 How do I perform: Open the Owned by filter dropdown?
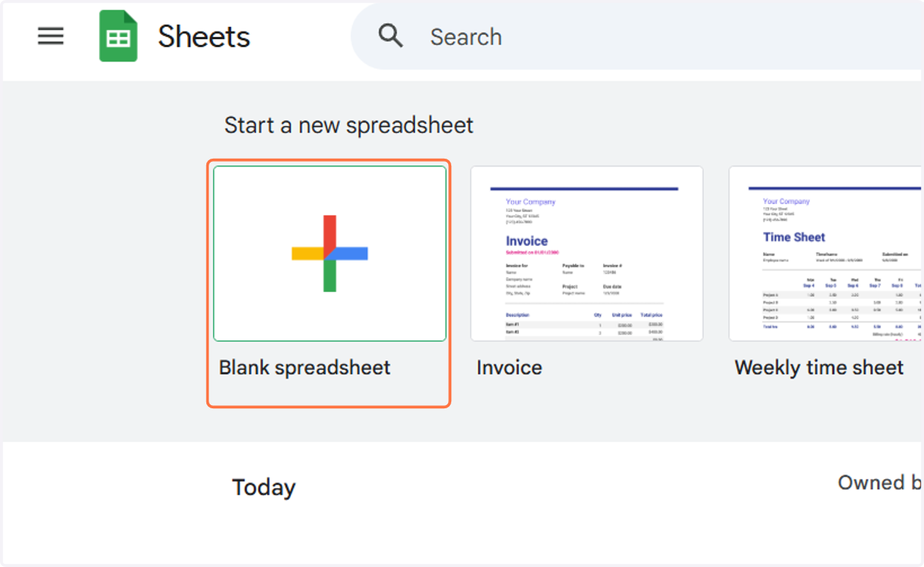880,483
